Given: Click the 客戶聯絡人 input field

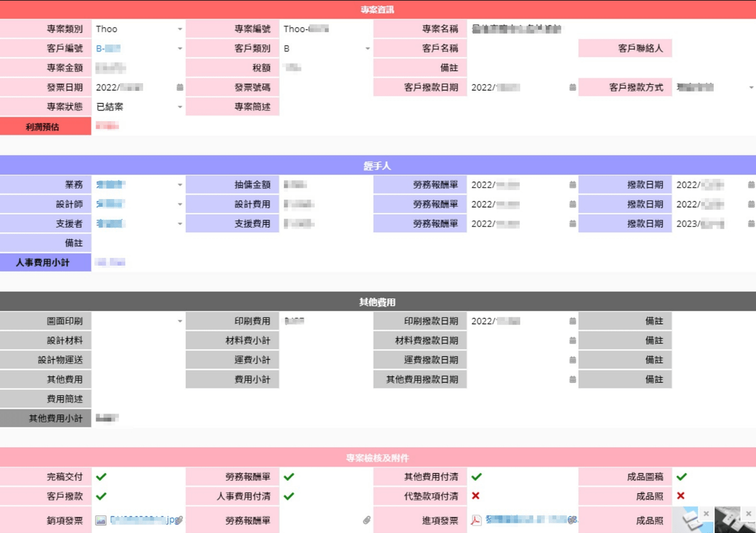Looking at the screenshot, I should tap(714, 49).
